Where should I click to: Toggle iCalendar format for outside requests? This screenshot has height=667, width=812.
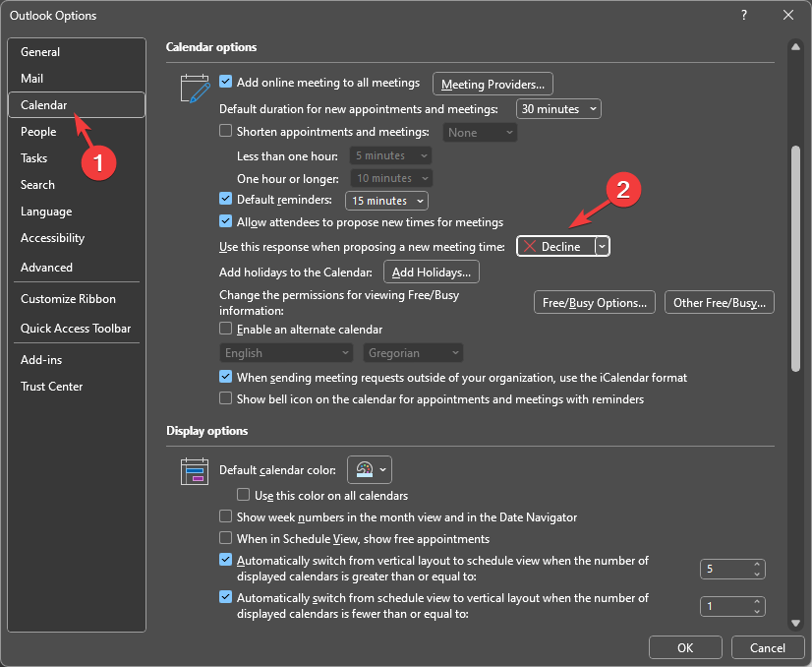225,377
